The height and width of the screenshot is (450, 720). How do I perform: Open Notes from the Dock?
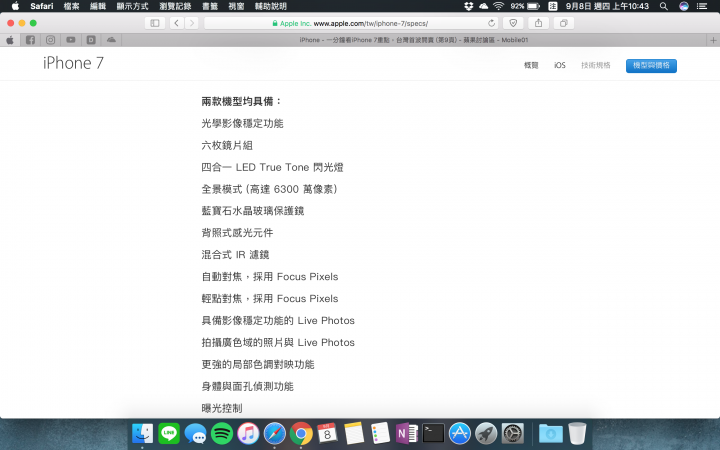tap(354, 433)
